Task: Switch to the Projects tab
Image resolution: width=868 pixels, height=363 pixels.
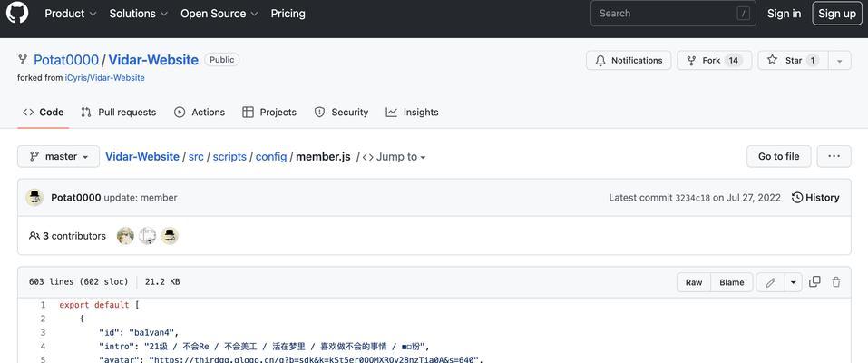Action: click(x=269, y=112)
